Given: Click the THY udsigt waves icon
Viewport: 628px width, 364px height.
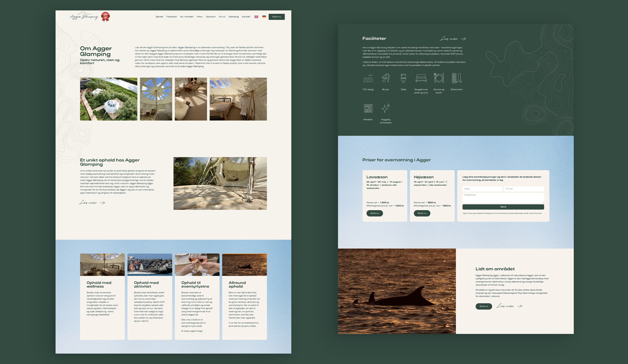Looking at the screenshot, I should [x=368, y=78].
